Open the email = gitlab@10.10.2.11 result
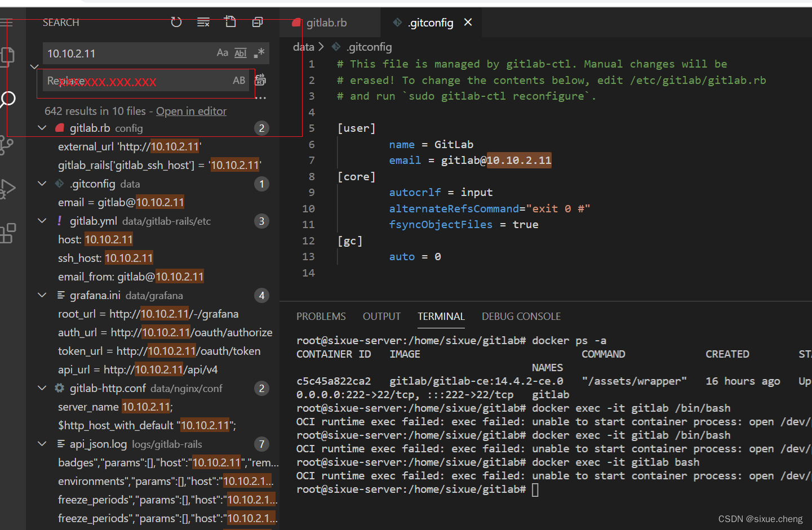This screenshot has width=812, height=530. [121, 202]
